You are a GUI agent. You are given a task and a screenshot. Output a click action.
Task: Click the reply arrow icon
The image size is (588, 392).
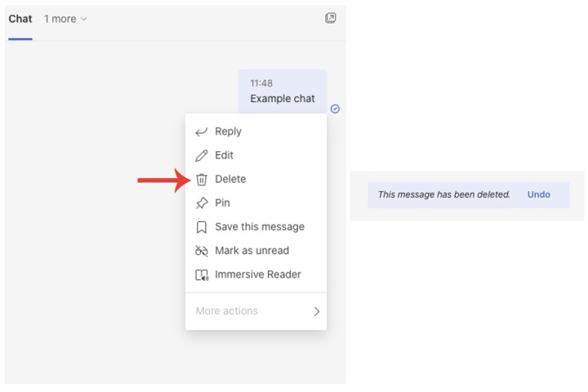point(202,131)
